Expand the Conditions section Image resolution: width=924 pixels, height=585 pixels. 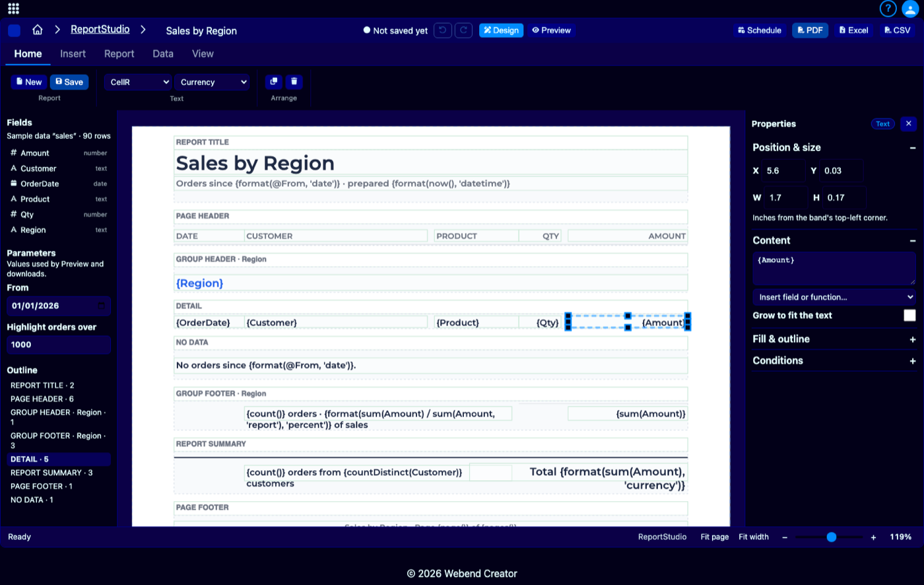(912, 361)
